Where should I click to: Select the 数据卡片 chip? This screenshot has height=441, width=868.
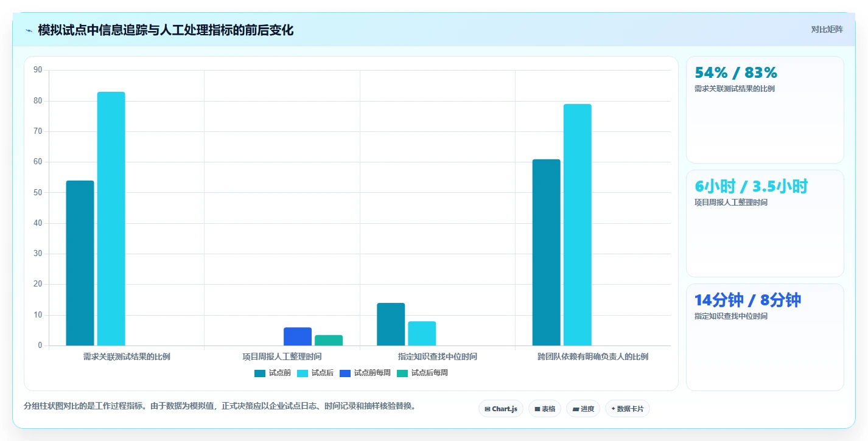coord(627,409)
